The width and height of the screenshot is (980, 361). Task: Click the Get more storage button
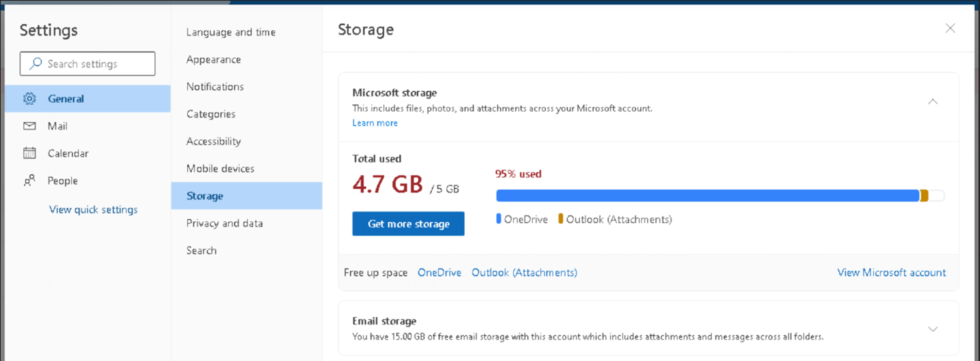[x=408, y=224]
